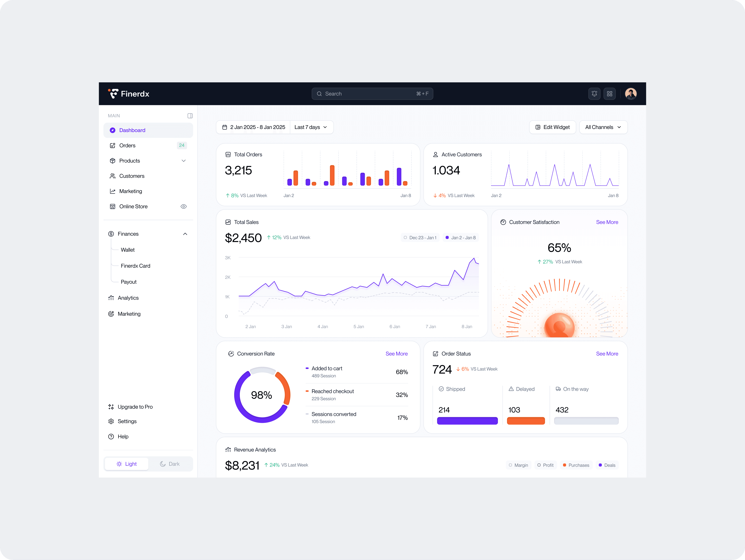Image resolution: width=745 pixels, height=560 pixels.
Task: Open user profile avatar
Action: [x=631, y=94]
